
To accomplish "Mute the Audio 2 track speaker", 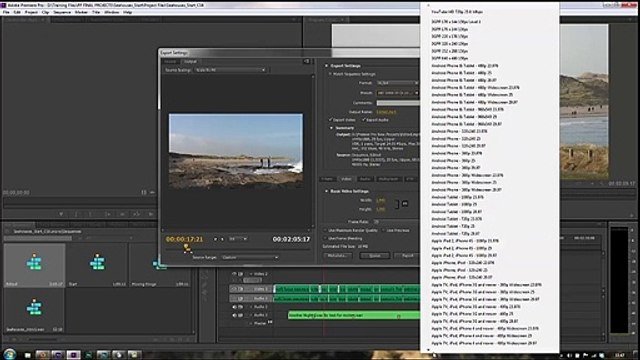I will [x=234, y=307].
